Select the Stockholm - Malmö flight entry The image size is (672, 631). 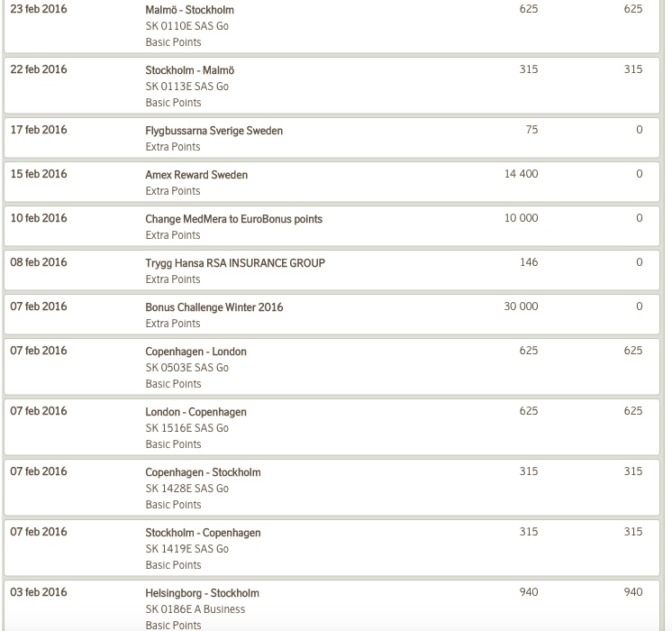(x=189, y=70)
